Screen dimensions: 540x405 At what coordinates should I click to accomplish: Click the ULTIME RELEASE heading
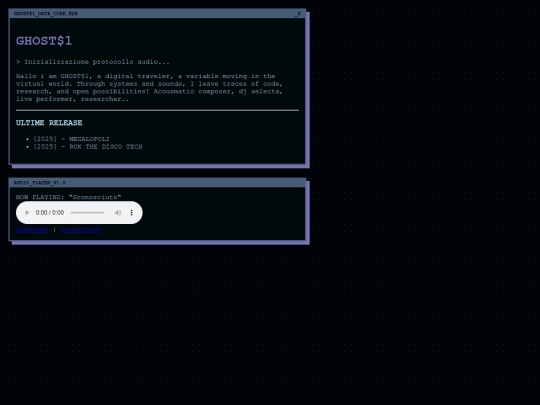tap(49, 123)
